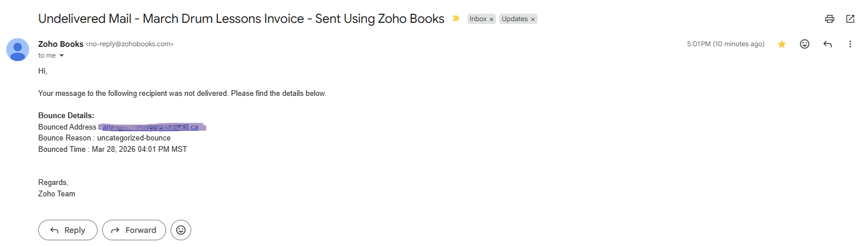Open the redacted bounced email address link
Image resolution: width=868 pixels, height=246 pixels.
coord(152,127)
